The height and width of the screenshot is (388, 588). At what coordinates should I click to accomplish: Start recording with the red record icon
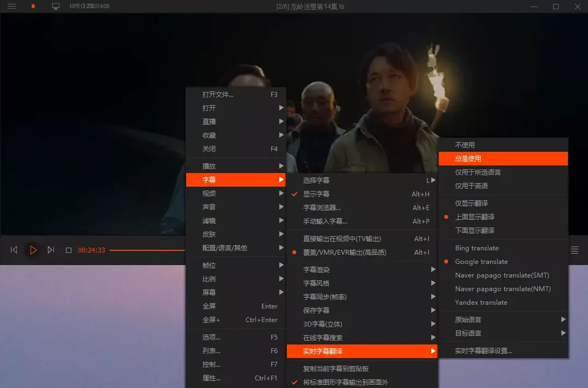click(32, 7)
